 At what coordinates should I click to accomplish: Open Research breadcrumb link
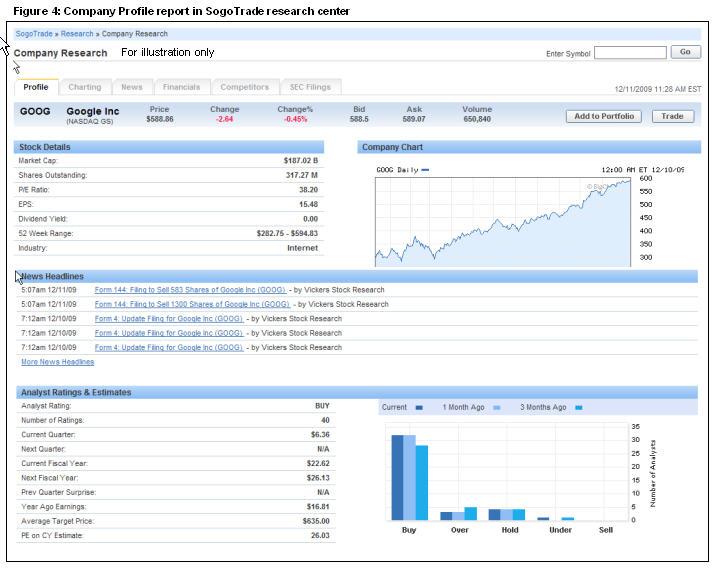[77, 34]
